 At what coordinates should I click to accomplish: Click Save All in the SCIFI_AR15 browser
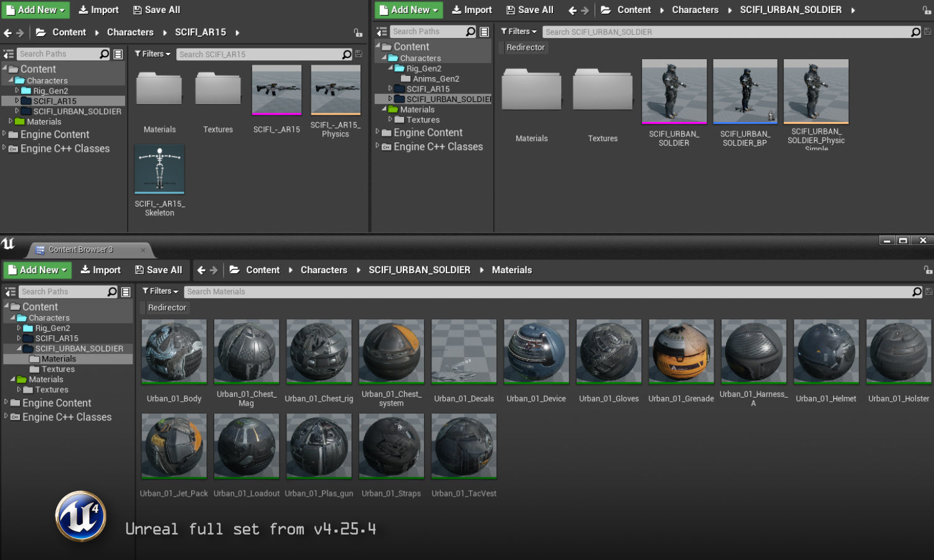[x=156, y=10]
